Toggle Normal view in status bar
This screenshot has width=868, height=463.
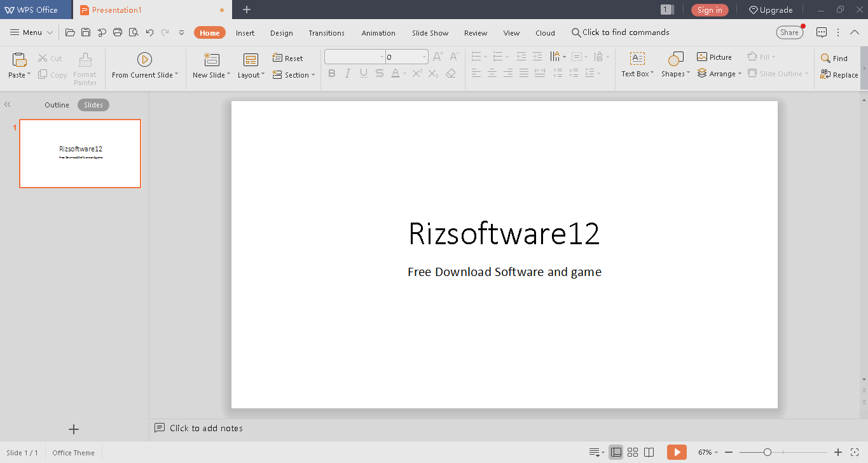[616, 452]
